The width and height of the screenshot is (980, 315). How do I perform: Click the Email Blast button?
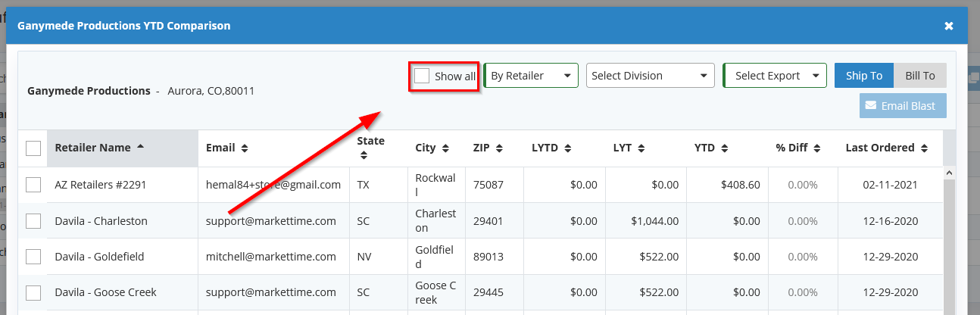point(903,106)
